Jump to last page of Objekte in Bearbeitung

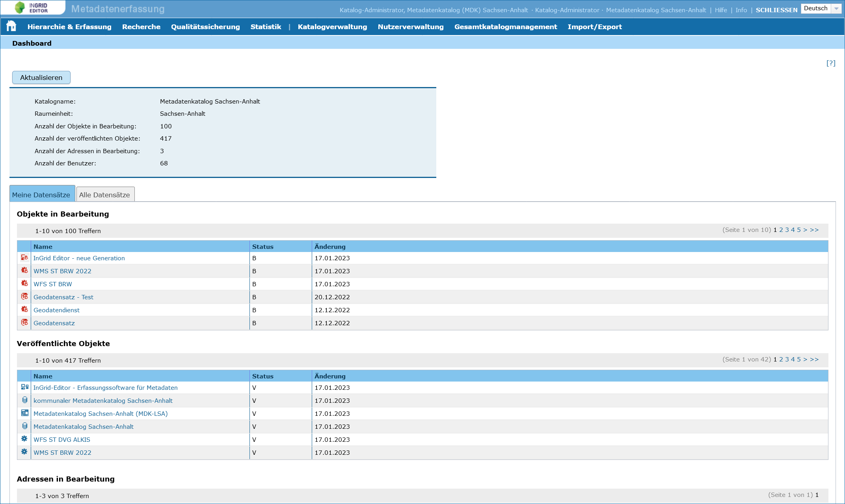pyautogui.click(x=814, y=230)
